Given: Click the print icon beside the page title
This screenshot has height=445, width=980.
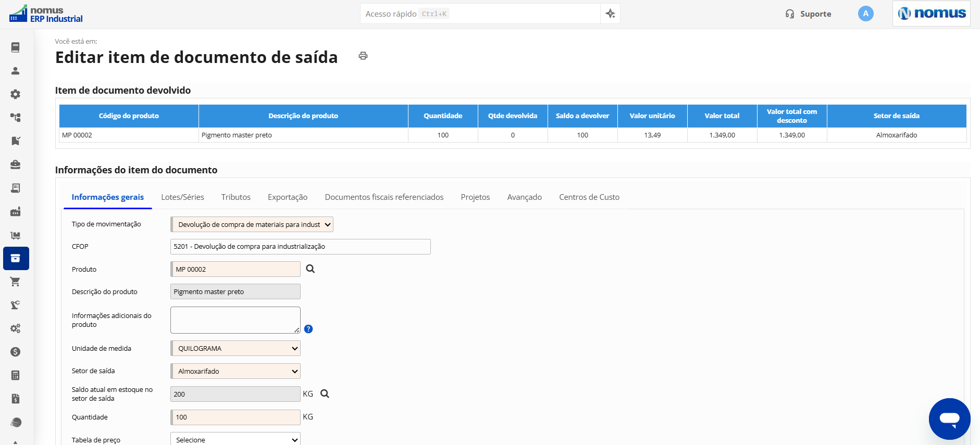Looking at the screenshot, I should click(x=363, y=56).
